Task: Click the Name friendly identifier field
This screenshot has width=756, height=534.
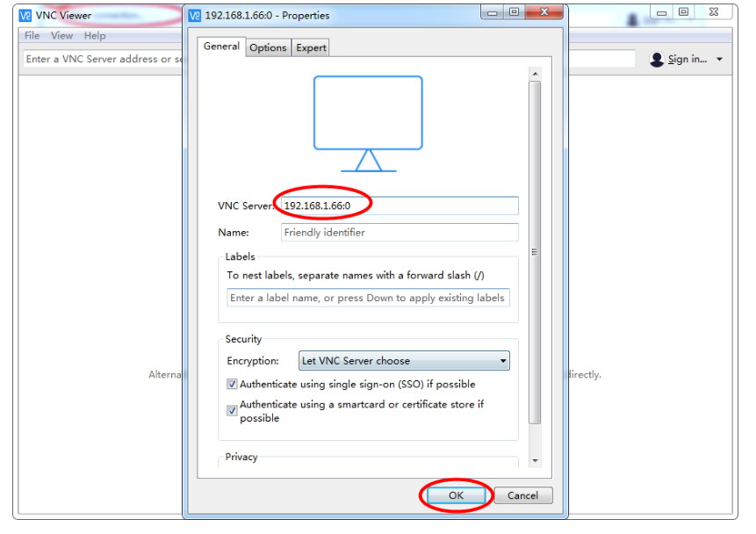Action: coord(400,233)
